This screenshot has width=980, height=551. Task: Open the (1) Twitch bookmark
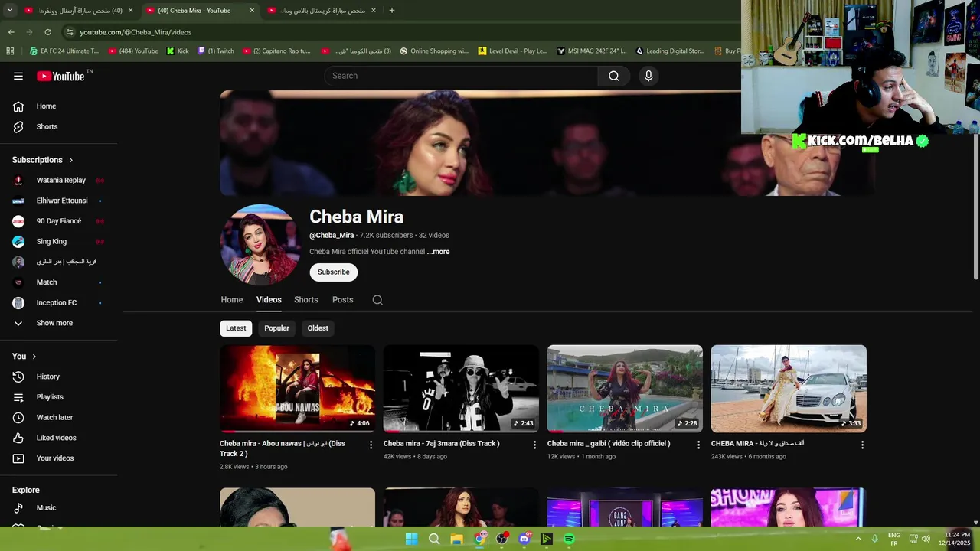[216, 51]
